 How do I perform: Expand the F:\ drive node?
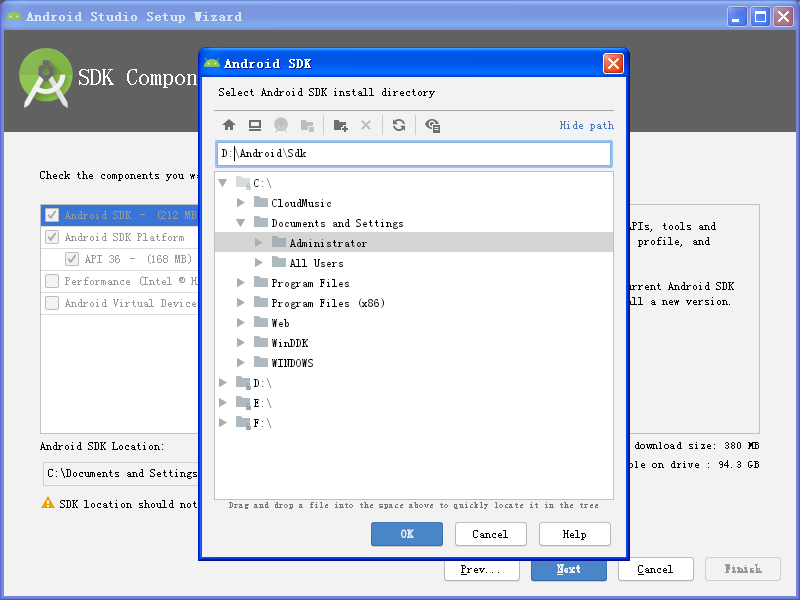pos(223,422)
